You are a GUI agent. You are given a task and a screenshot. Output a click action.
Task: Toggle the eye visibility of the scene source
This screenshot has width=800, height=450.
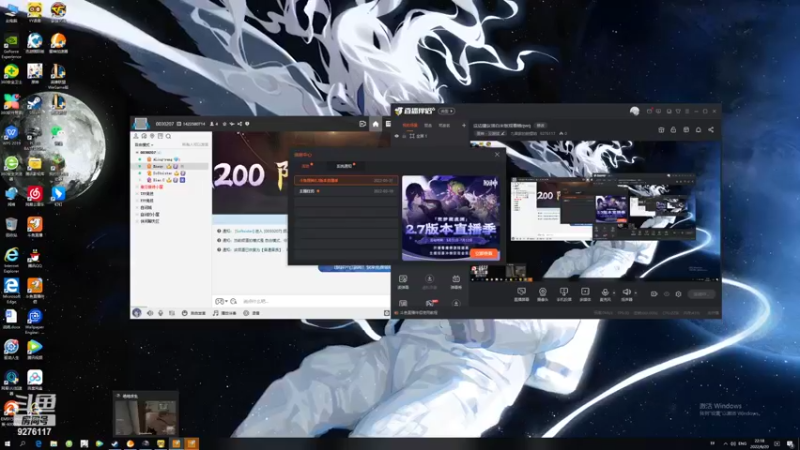click(x=396, y=136)
